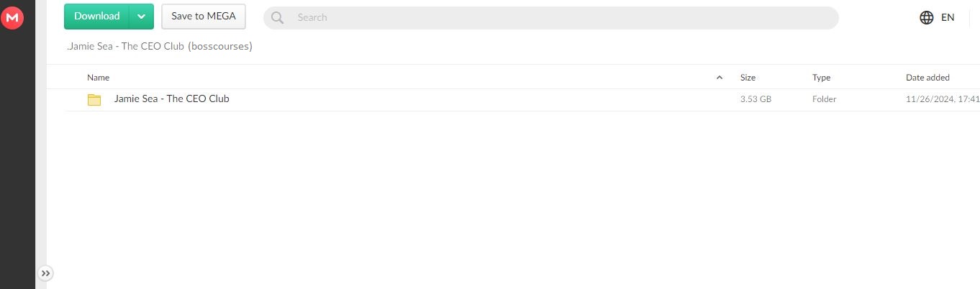Open the Download options dropdown arrow
This screenshot has height=289, width=980.
pos(142,17)
